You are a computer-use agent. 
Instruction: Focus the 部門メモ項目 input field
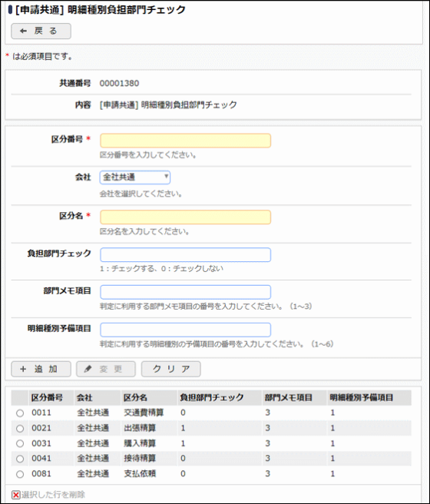coord(185,292)
